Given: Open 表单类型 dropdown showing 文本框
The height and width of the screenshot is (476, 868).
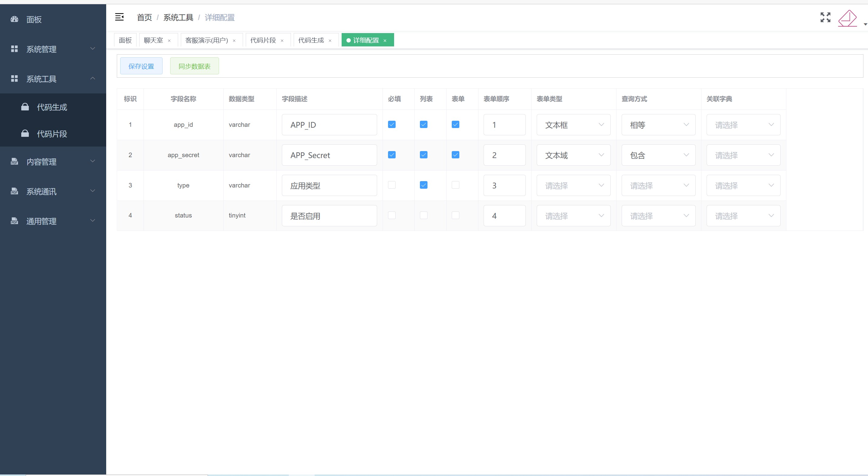Looking at the screenshot, I should click(573, 125).
